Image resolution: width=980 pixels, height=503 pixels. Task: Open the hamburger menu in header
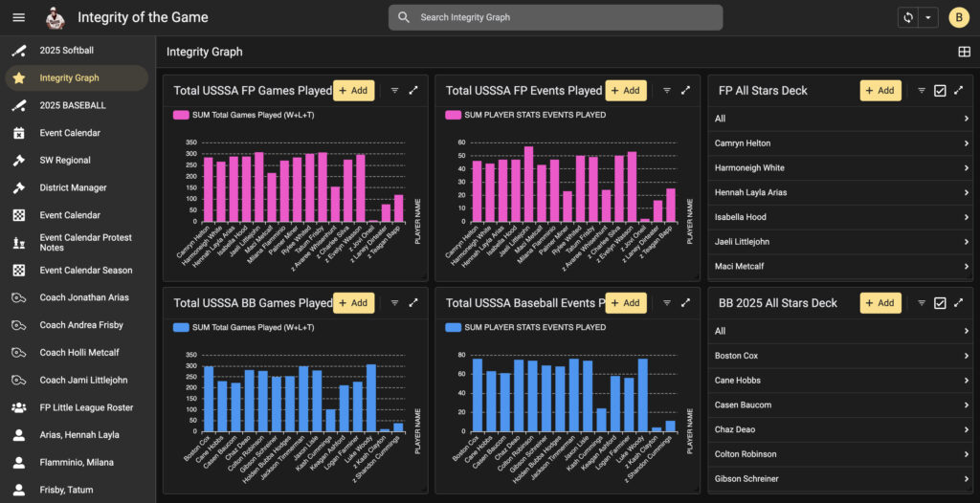[18, 17]
